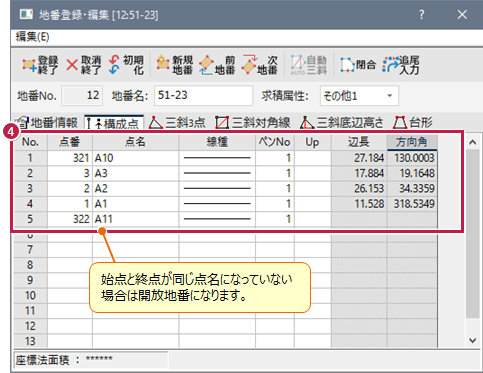The height and width of the screenshot is (373, 483).
Task: Click the 地番名 field 51-23
Action: coord(203,96)
